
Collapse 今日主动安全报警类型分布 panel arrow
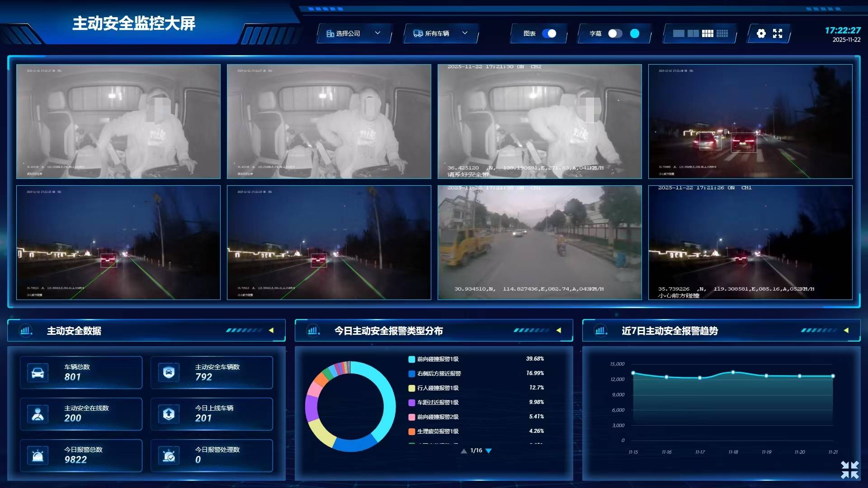pyautogui.click(x=559, y=330)
